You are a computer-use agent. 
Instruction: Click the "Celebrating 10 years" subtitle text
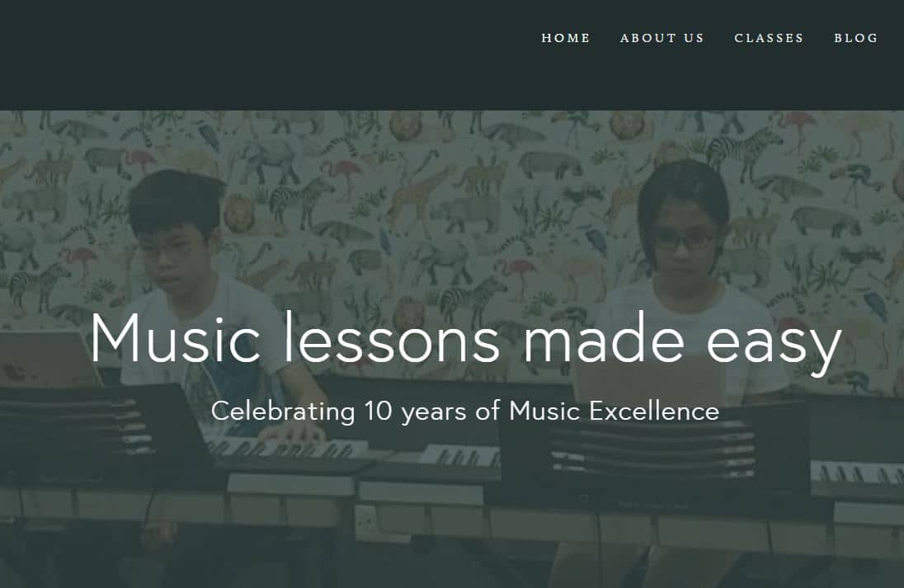coord(465,411)
